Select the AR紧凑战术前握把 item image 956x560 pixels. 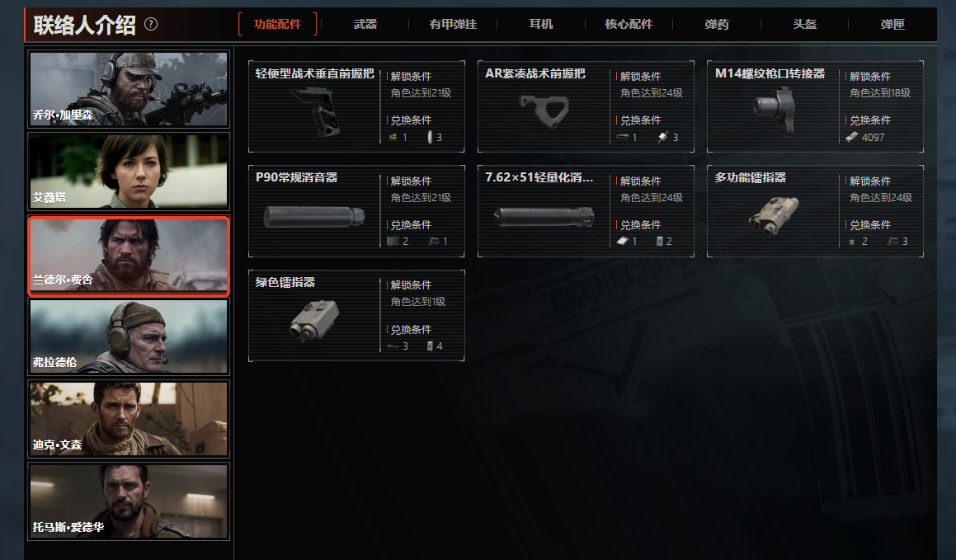(544, 111)
